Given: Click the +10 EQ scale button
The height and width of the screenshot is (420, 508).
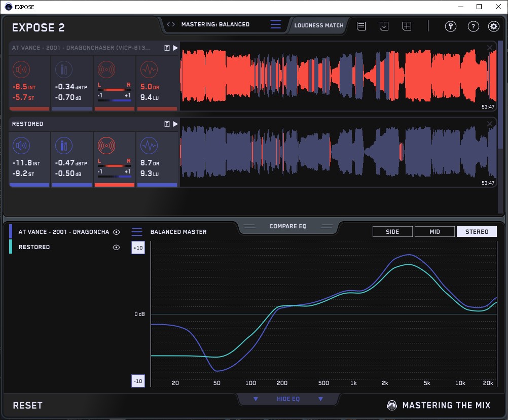Looking at the screenshot, I should (137, 248).
